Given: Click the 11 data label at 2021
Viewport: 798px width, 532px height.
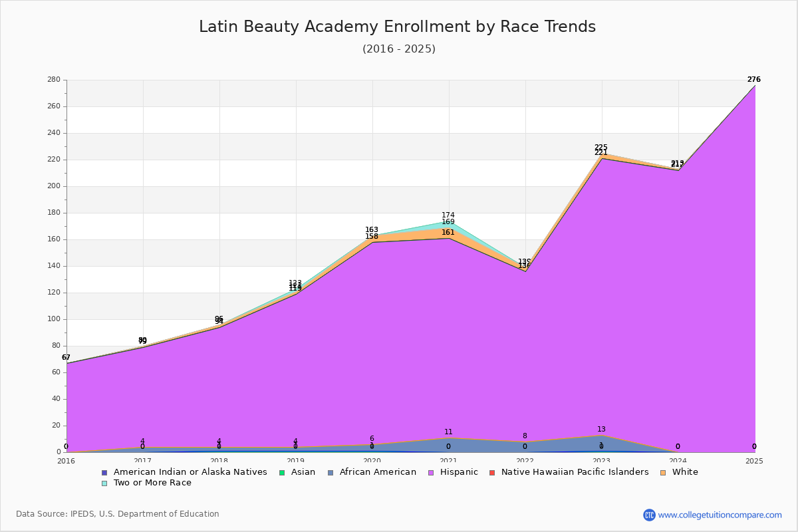Looking at the screenshot, I should (448, 432).
